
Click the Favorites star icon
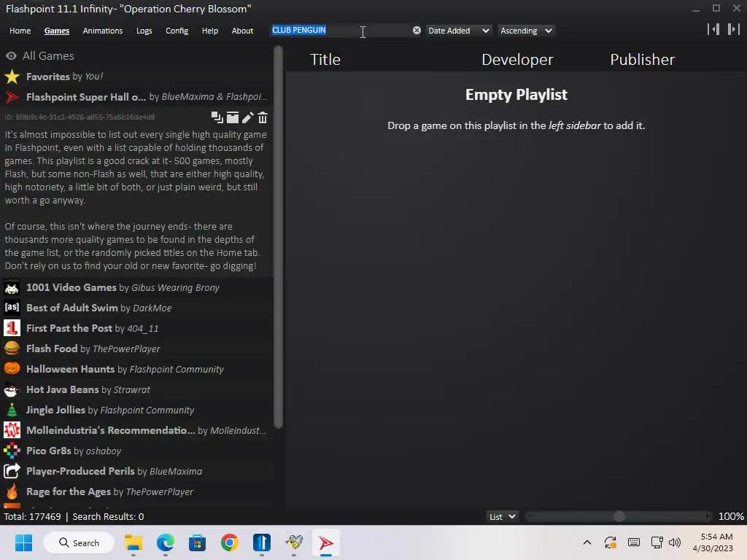click(x=12, y=77)
